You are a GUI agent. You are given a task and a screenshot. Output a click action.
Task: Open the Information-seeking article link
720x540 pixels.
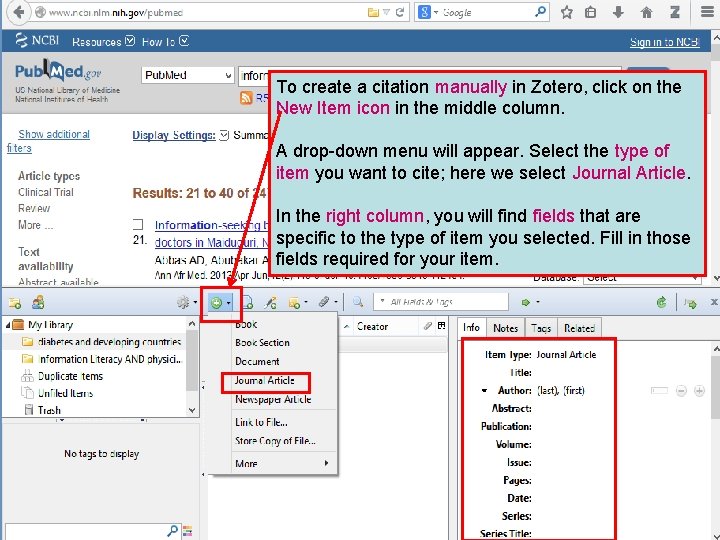(x=211, y=225)
